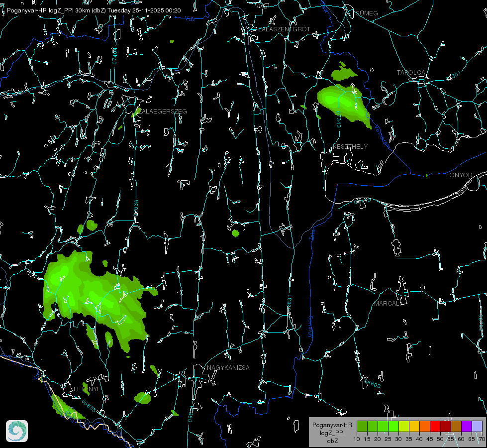This screenshot has height=448, width=487.
Task: Select the TAPOLCA town label
Action: coord(411,73)
